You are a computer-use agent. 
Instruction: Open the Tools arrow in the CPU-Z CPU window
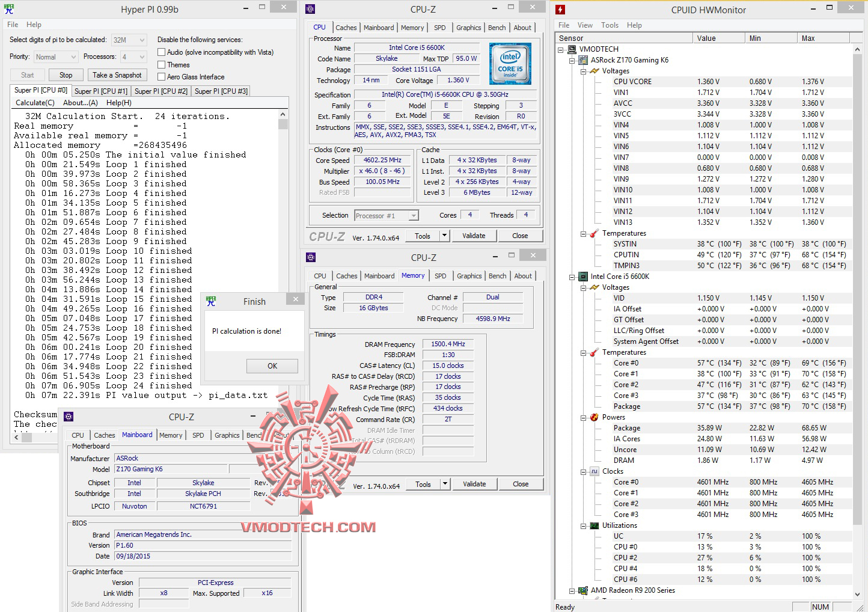point(445,236)
